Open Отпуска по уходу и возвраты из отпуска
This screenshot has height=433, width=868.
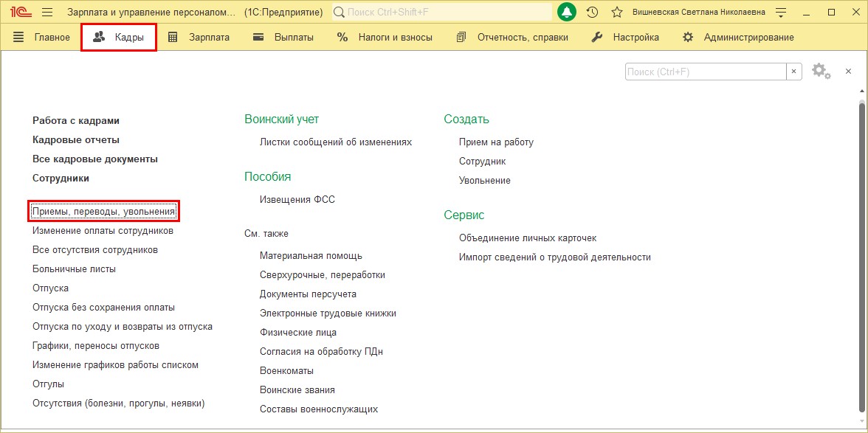(123, 327)
